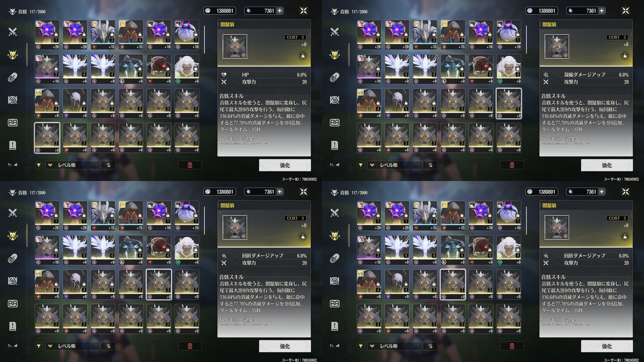Toggle sort order arrows in HP 6.0% screenshot
Viewport: 644px width, 362px height.
pyautogui.click(x=108, y=165)
